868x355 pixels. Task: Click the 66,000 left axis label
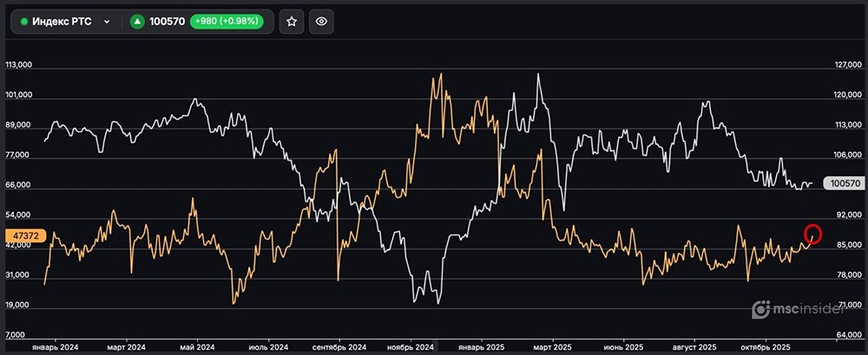[18, 186]
